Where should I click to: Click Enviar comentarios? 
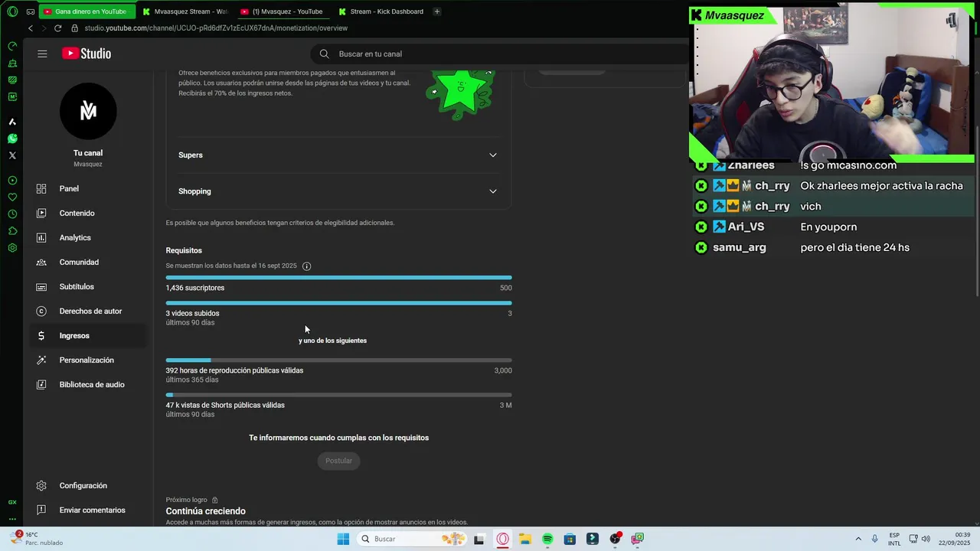[88, 510]
